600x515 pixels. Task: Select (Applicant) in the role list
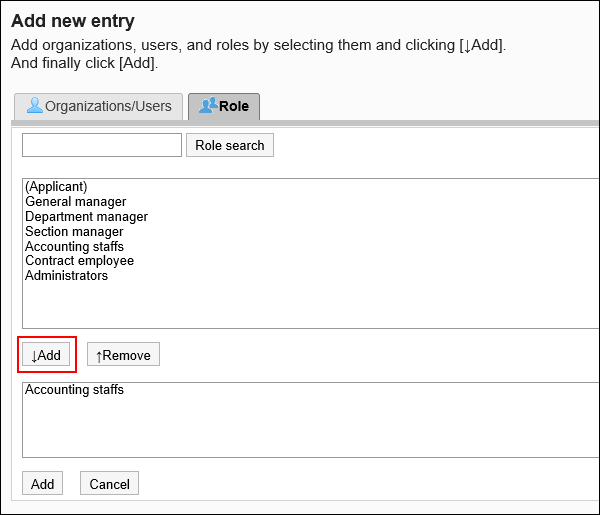(x=56, y=187)
